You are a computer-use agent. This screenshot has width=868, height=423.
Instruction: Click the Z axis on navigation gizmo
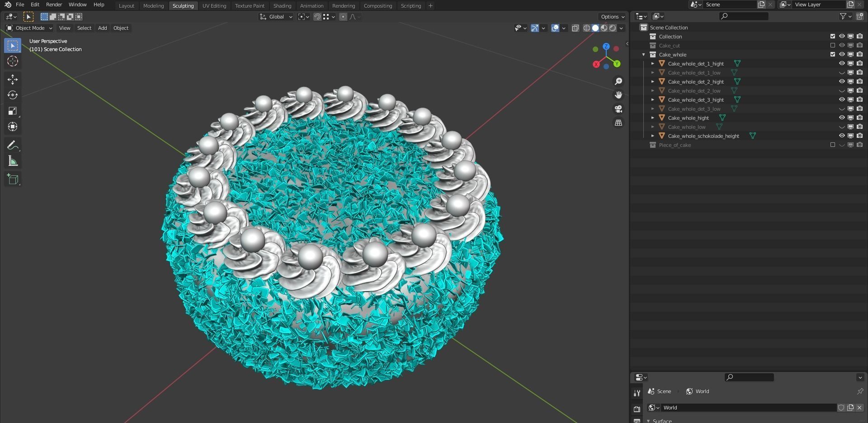pos(606,47)
